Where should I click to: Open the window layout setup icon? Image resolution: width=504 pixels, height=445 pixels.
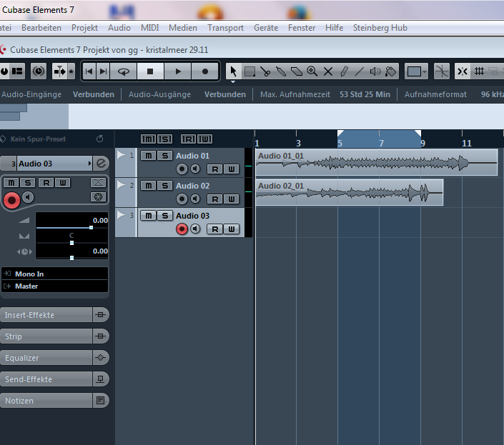tap(17, 71)
